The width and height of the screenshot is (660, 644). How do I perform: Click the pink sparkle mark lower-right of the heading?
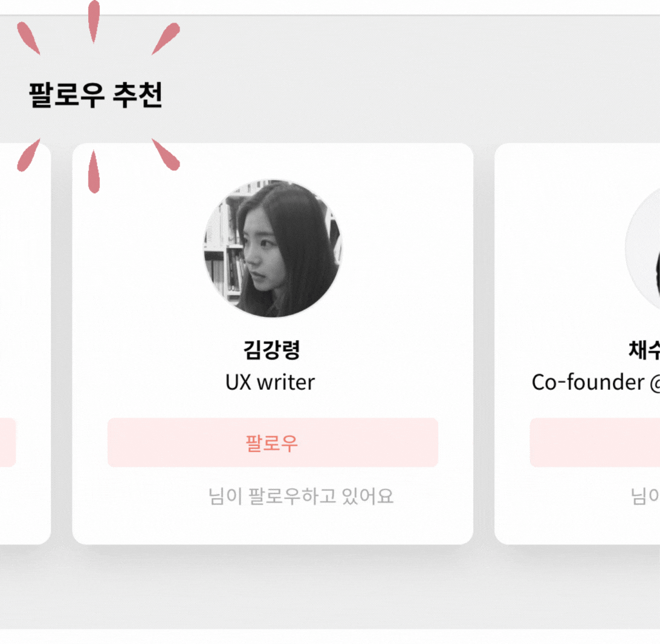coord(166,155)
